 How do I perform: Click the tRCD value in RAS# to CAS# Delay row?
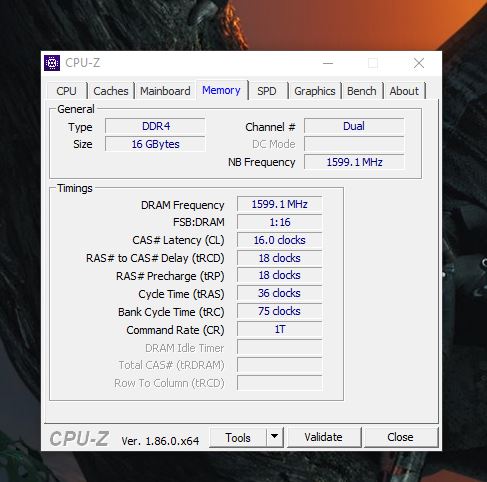click(x=280, y=258)
